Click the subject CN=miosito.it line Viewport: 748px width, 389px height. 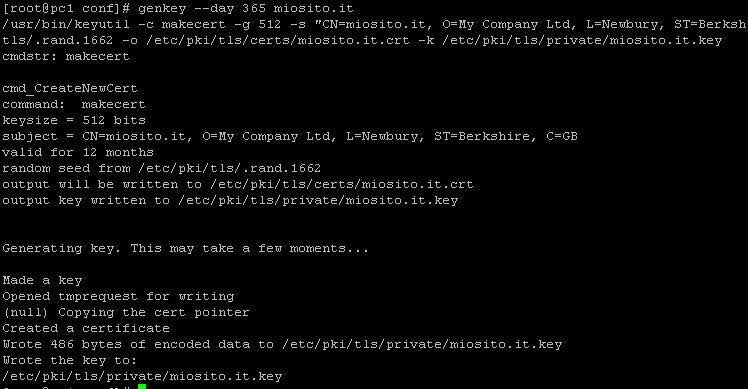[x=290, y=137]
